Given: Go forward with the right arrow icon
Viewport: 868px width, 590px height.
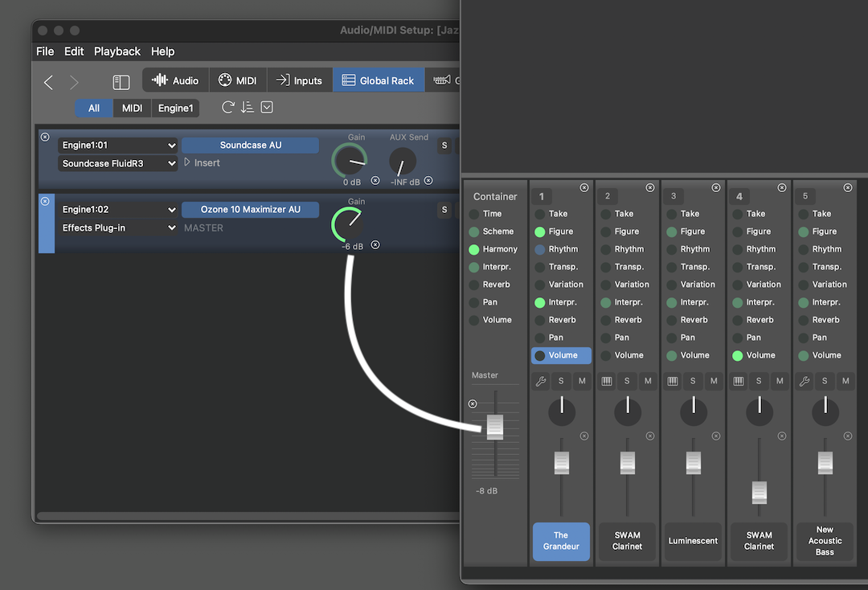Looking at the screenshot, I should 74,83.
